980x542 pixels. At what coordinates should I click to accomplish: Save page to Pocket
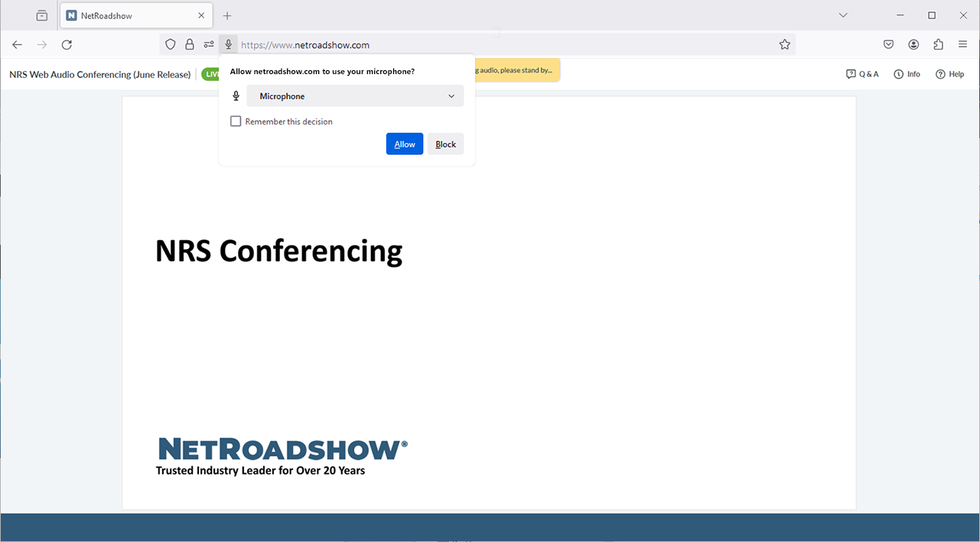tap(888, 44)
